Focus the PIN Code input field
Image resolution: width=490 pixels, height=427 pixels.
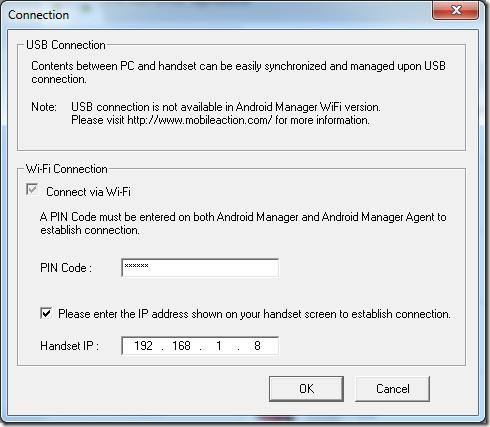click(x=200, y=268)
